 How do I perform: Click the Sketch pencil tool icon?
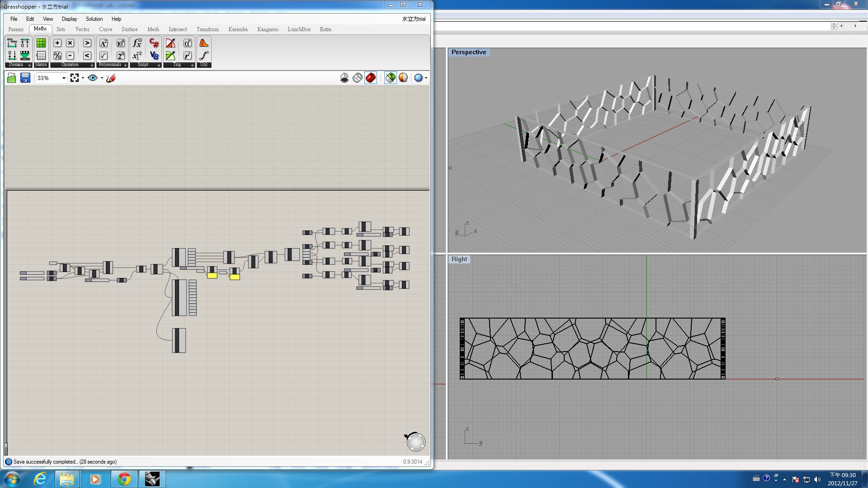point(111,78)
